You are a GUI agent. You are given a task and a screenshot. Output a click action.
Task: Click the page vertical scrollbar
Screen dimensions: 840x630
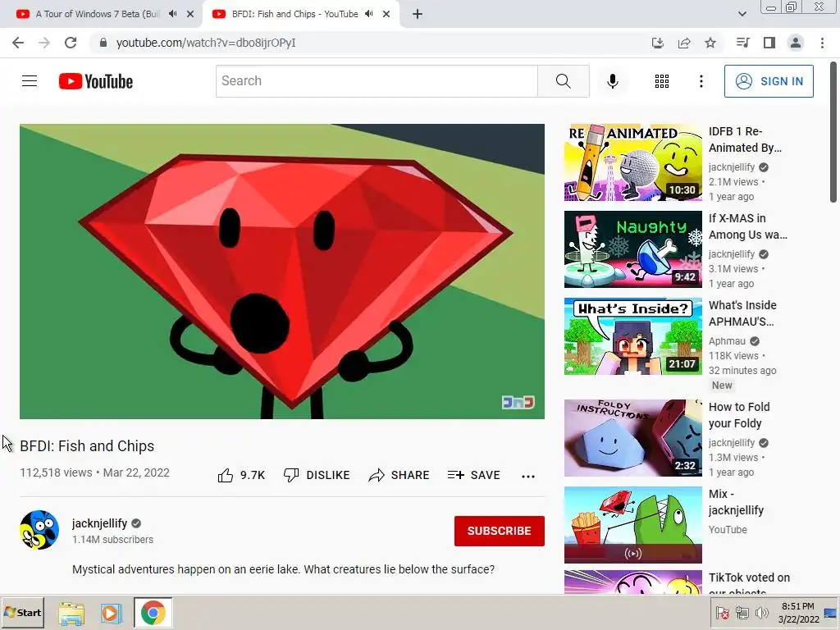click(x=833, y=132)
